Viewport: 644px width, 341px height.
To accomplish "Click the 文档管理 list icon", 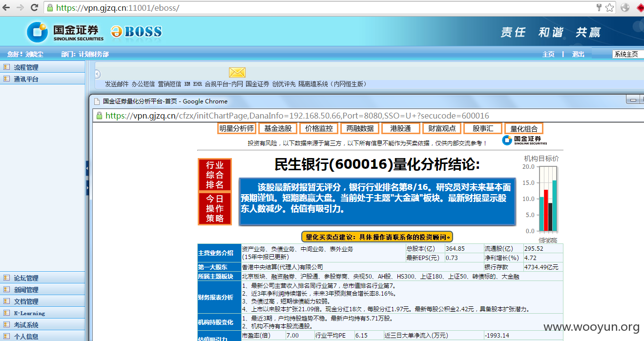I will (x=6, y=301).
